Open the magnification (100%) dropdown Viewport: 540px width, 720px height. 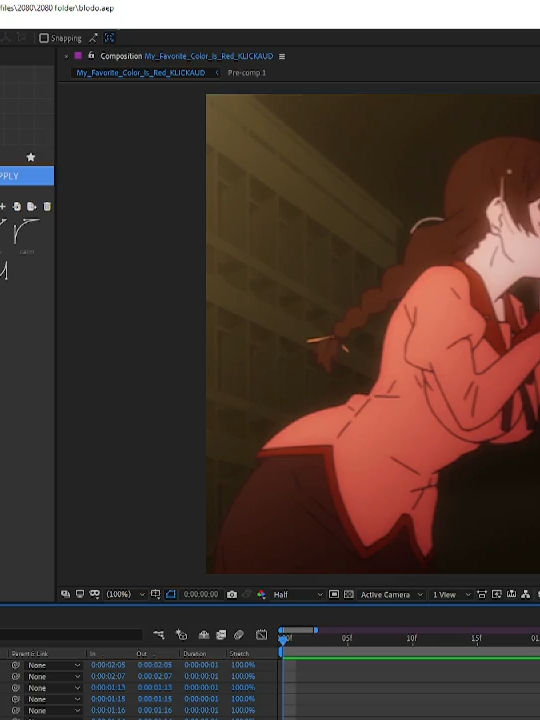tap(126, 594)
